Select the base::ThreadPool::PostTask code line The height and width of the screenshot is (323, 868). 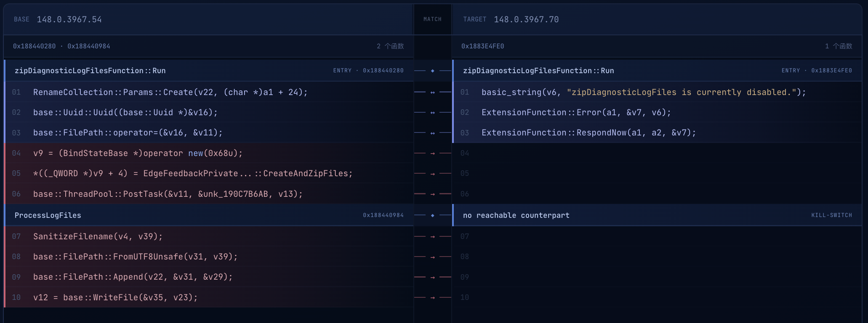[x=209, y=194]
